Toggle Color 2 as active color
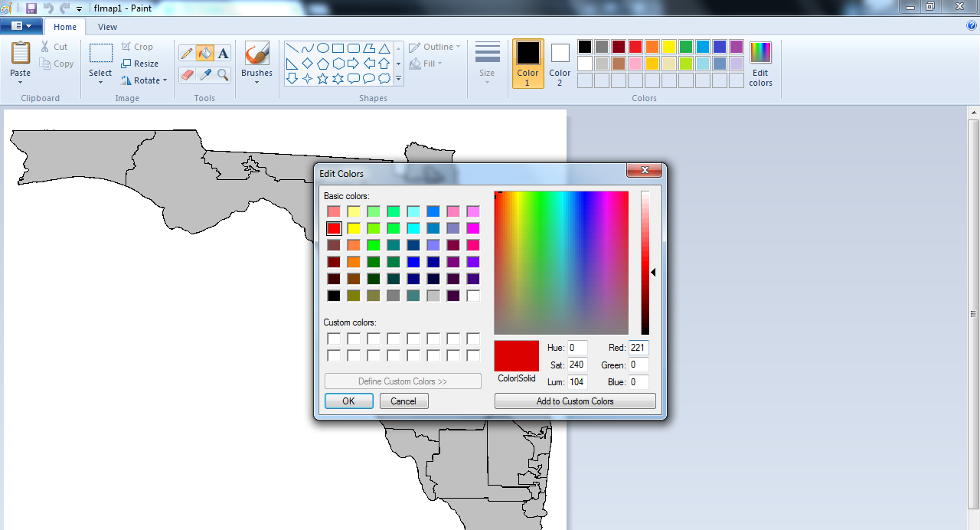980x530 pixels. (560, 64)
